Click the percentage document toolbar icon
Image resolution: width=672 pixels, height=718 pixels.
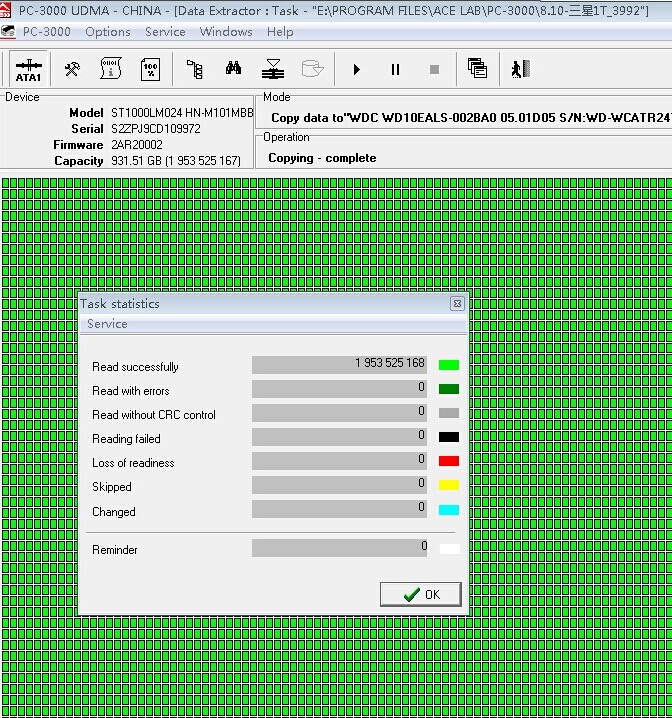(150, 69)
